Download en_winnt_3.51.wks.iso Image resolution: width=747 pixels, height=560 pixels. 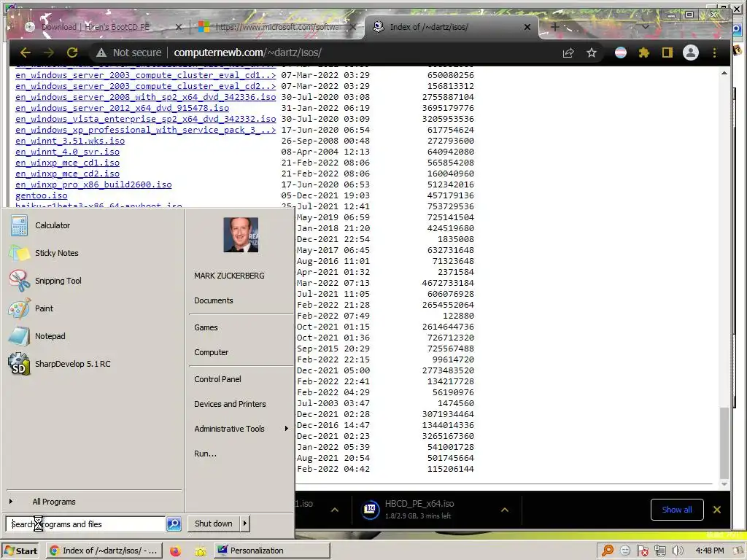tap(70, 141)
